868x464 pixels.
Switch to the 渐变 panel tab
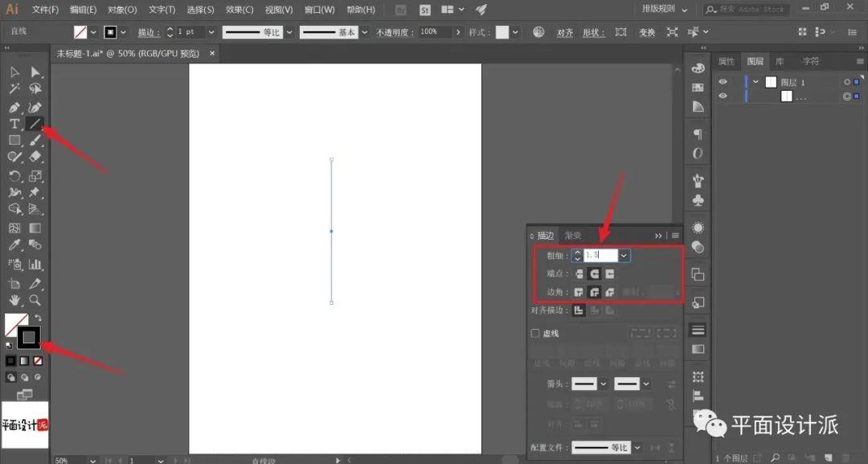573,236
